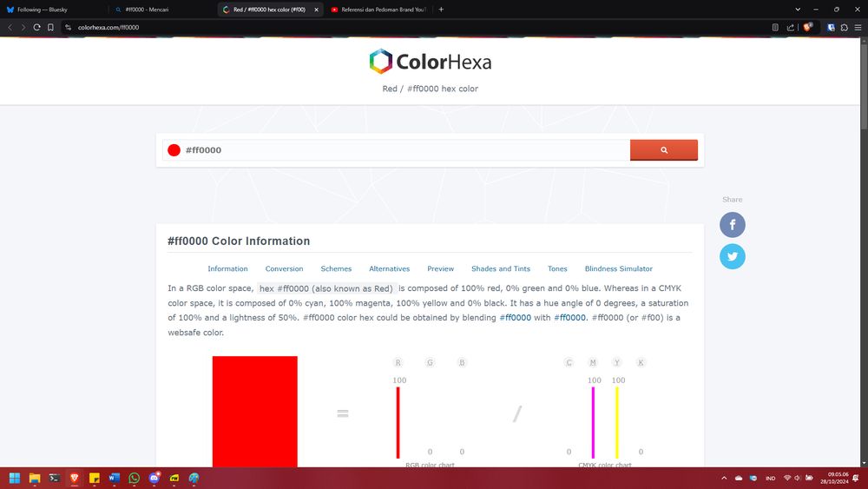The height and width of the screenshot is (489, 868).
Task: Click first #ff0000 blending link
Action: pyautogui.click(x=515, y=317)
